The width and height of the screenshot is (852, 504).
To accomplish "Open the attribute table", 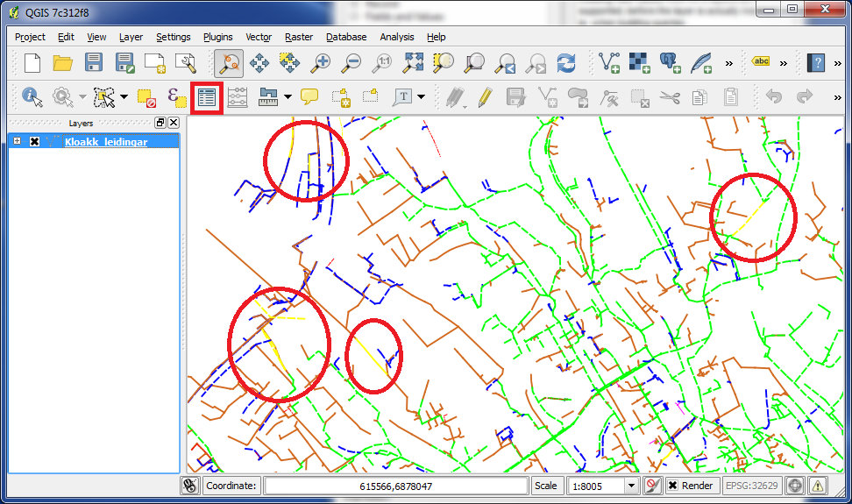I will pos(207,98).
